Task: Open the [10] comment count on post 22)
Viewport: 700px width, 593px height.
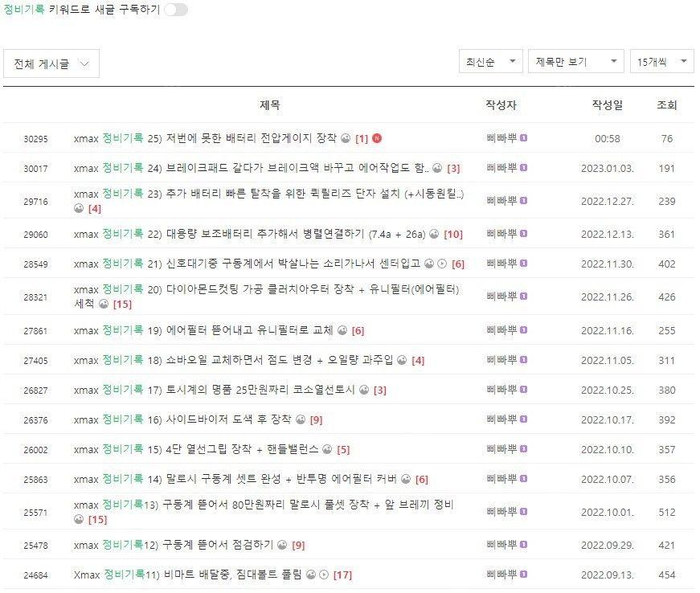Action: (x=453, y=235)
